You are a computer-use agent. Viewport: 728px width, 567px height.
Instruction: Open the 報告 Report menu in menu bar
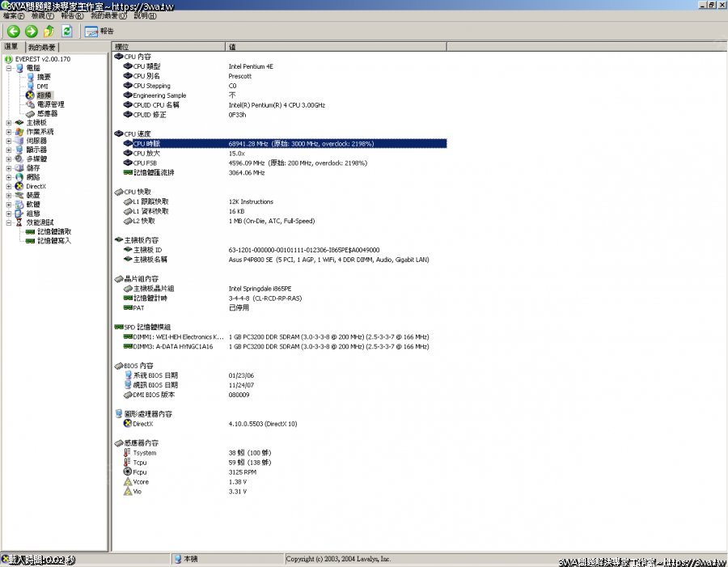72,16
